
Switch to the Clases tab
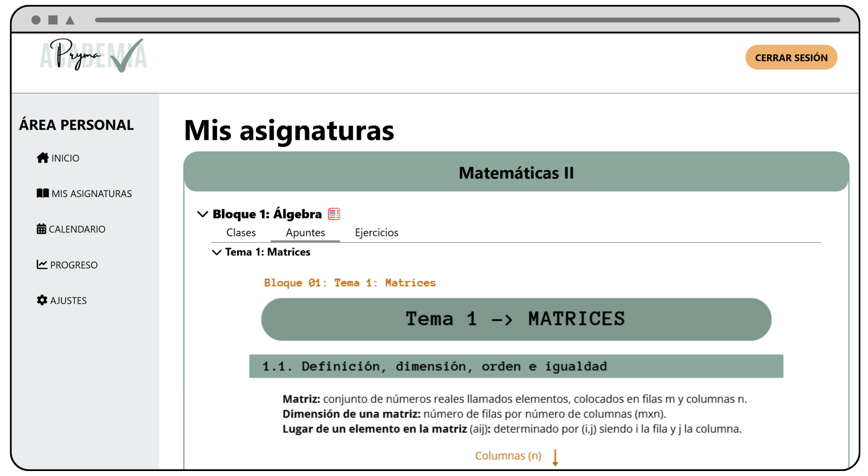tap(241, 232)
